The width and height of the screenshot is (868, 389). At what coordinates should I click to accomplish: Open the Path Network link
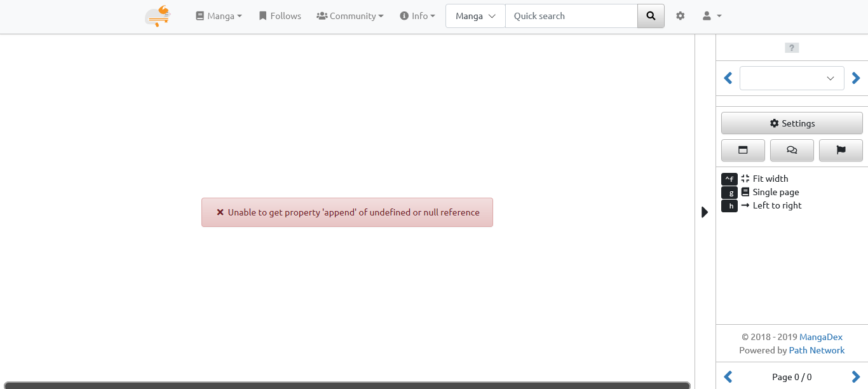pyautogui.click(x=817, y=350)
